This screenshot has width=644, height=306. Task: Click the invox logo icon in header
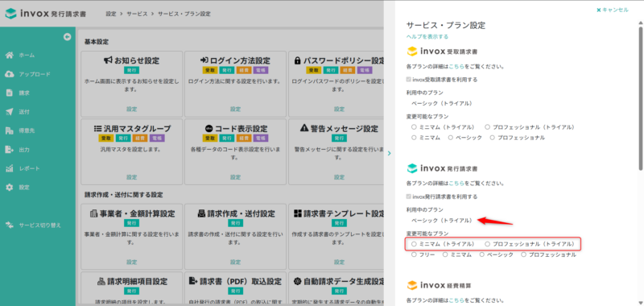10,14
